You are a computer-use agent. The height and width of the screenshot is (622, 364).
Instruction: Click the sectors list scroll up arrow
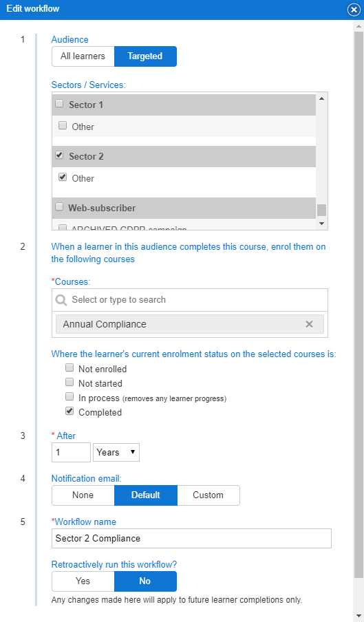point(321,98)
